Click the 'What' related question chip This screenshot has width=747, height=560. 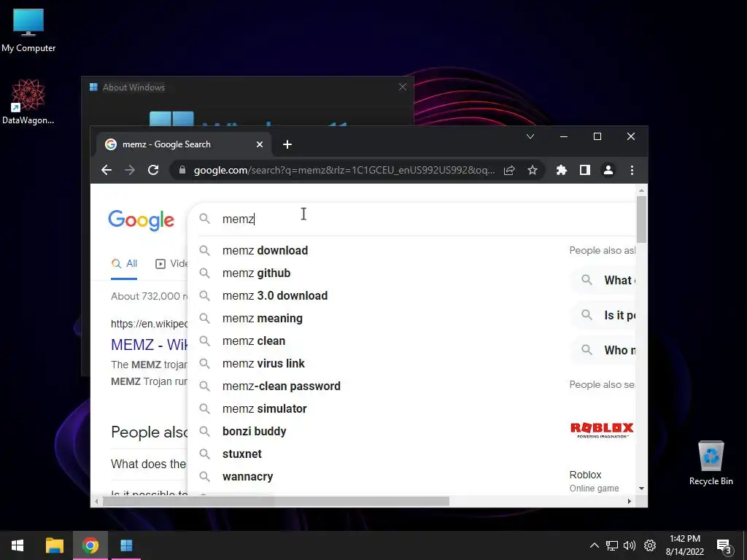point(603,281)
